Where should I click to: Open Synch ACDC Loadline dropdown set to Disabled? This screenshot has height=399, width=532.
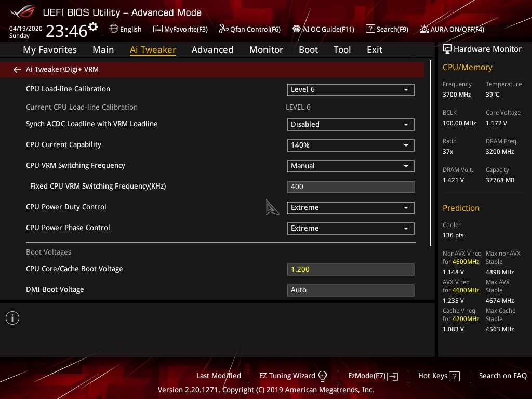[x=351, y=125]
